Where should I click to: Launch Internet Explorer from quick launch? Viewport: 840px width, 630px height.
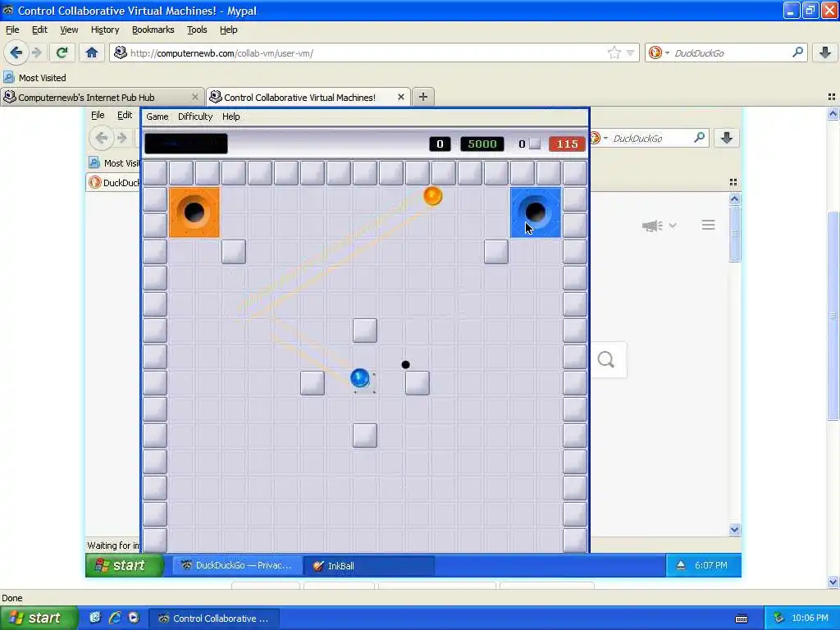(x=115, y=618)
